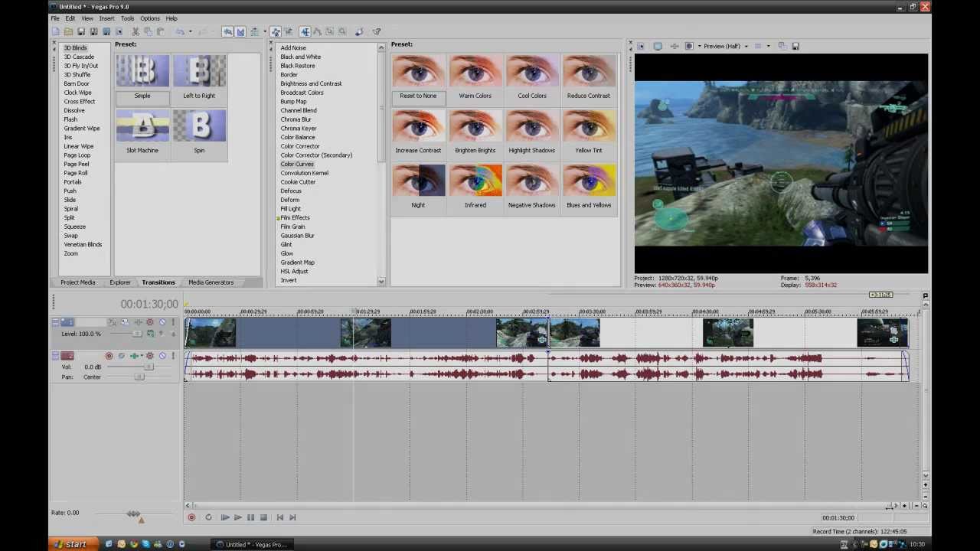Select Color Curves in video FX list
Viewport: 980px width, 551px height.
pyautogui.click(x=297, y=164)
